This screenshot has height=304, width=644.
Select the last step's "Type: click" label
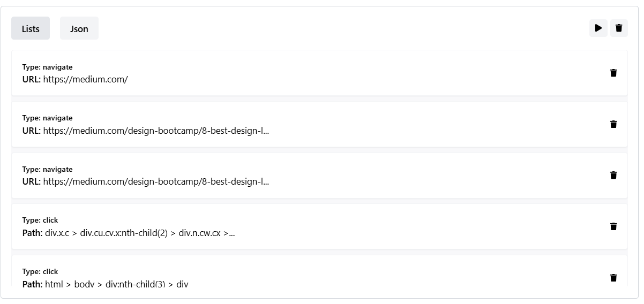(x=40, y=271)
